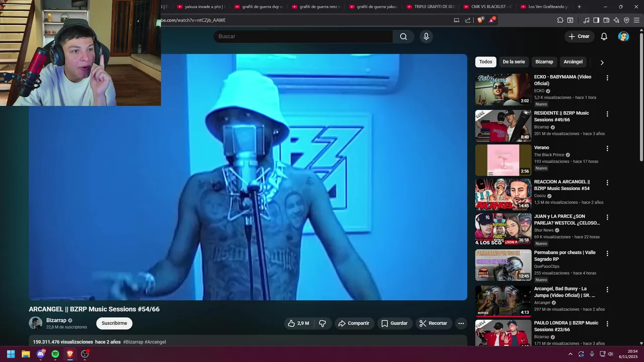Open Brave Shields lion icon

(x=480, y=20)
